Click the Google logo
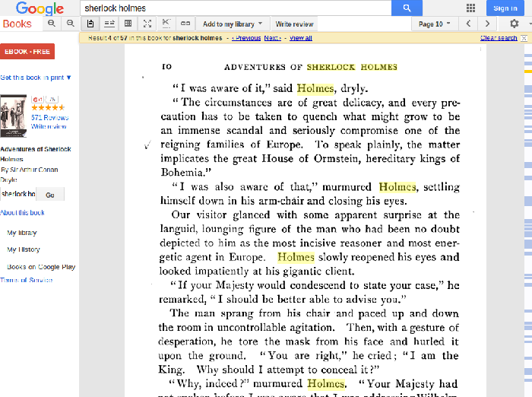This screenshot has height=397, width=532. 40,8
